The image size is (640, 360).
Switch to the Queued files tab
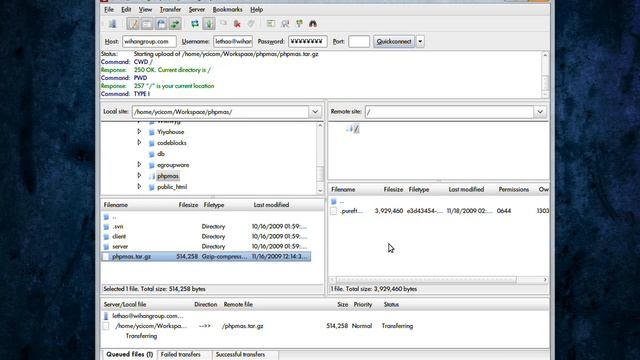(x=129, y=355)
